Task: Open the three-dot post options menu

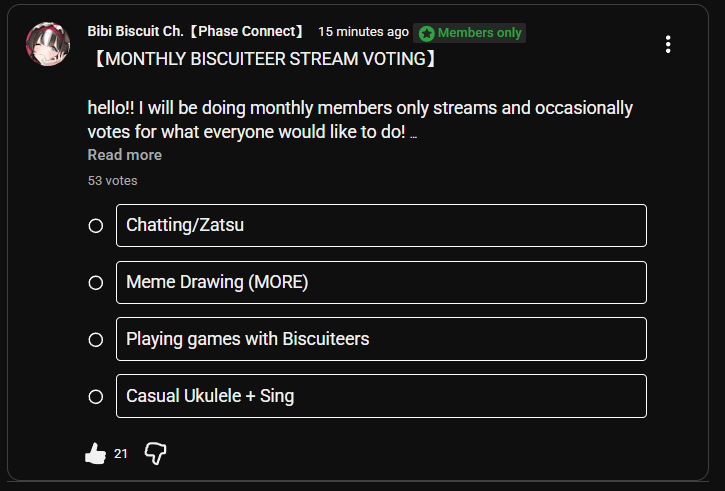Action: [668, 44]
